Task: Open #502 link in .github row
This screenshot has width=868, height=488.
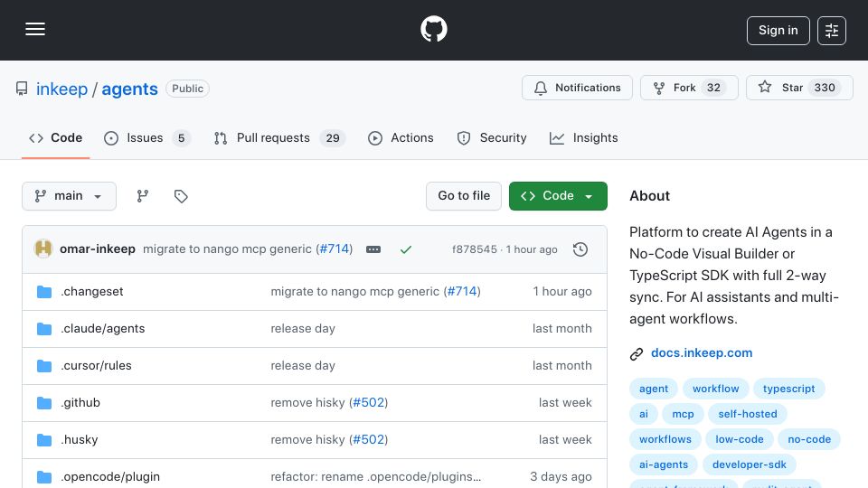Action: tap(369, 403)
